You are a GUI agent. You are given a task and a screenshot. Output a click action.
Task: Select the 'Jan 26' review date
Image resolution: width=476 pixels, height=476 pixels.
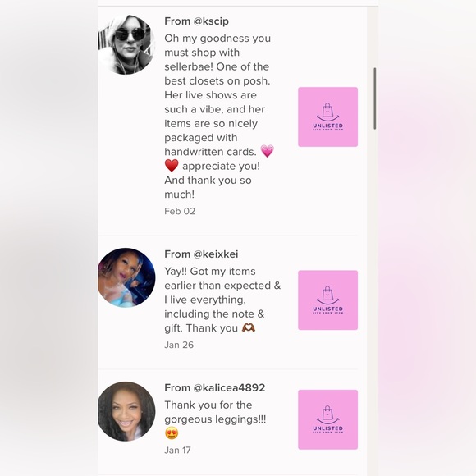(179, 345)
